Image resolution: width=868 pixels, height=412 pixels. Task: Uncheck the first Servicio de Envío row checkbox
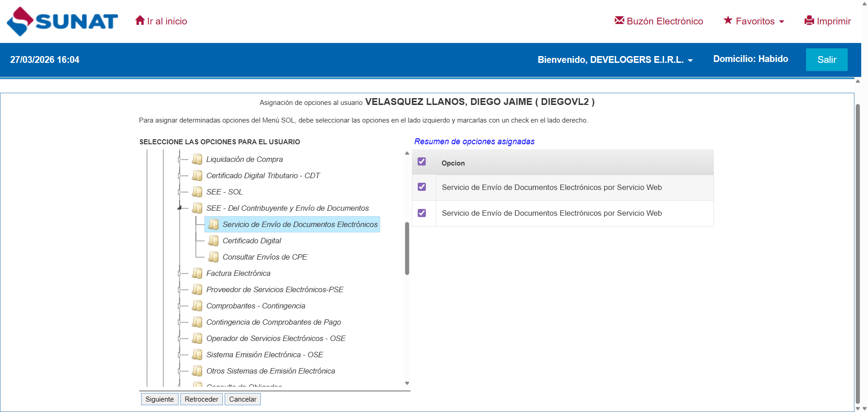pyautogui.click(x=422, y=187)
